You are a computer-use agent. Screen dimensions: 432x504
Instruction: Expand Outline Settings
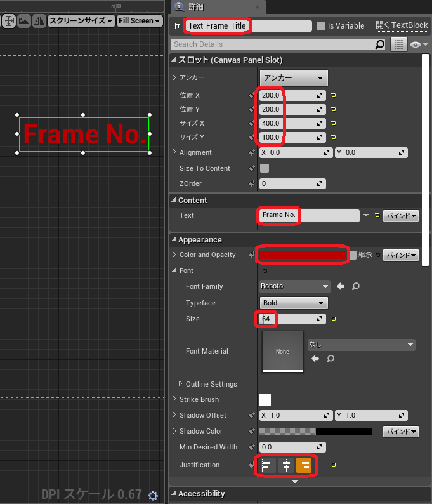(180, 384)
